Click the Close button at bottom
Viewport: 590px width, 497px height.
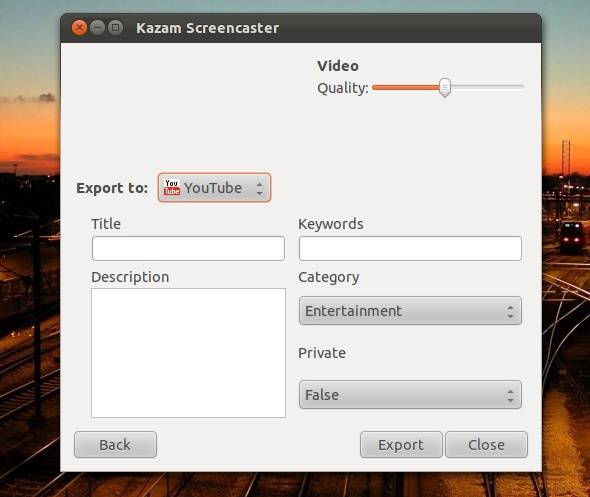[x=487, y=445]
